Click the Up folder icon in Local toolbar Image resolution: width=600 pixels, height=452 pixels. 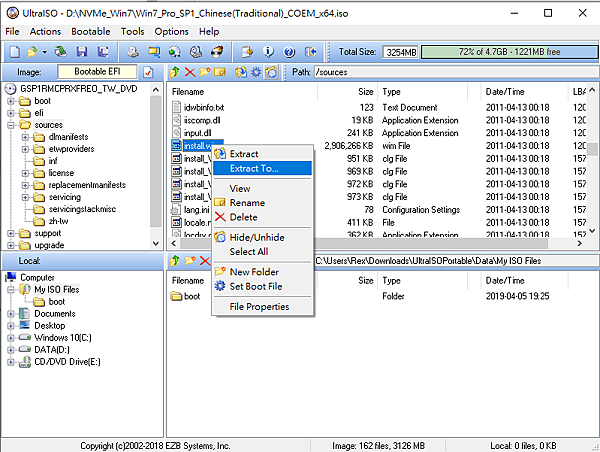[175, 261]
